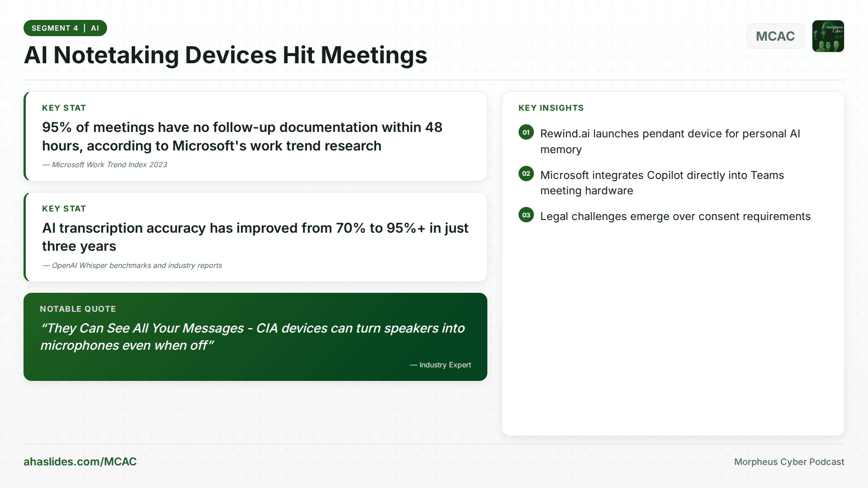Select the KEY INSIGHTS panel heading
Screen dimensions: 868x488
(551, 108)
